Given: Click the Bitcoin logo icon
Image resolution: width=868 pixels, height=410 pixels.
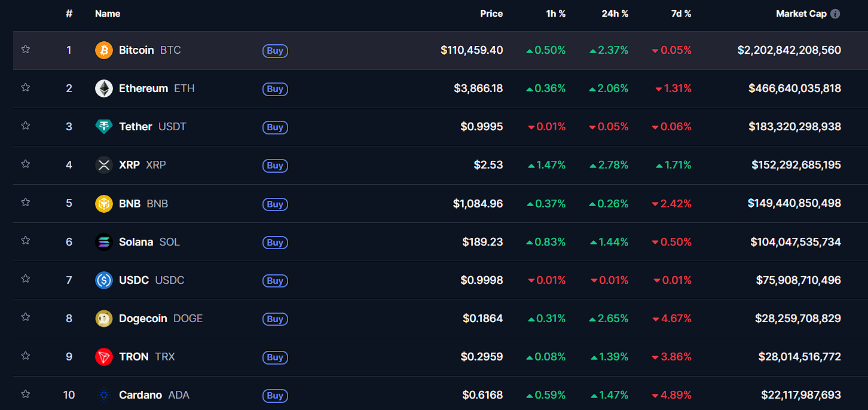Looking at the screenshot, I should [103, 50].
